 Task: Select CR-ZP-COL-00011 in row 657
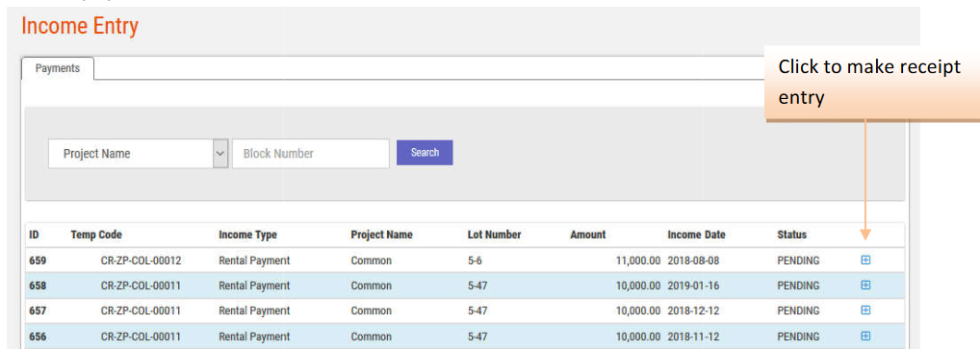[x=142, y=311]
